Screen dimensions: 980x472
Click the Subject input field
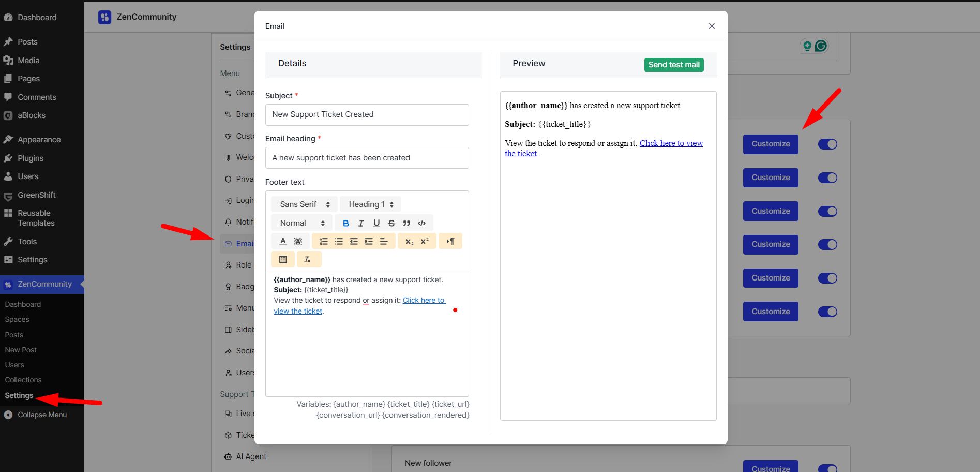[367, 115]
